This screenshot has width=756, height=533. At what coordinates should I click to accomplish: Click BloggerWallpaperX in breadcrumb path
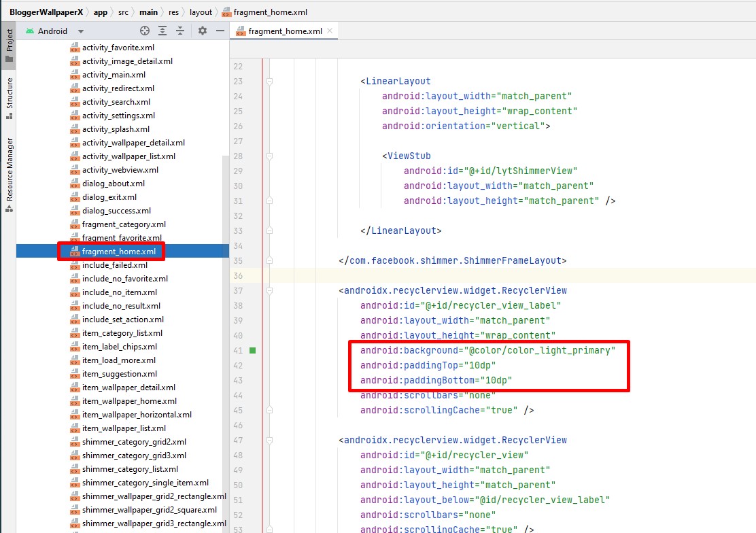[x=46, y=12]
